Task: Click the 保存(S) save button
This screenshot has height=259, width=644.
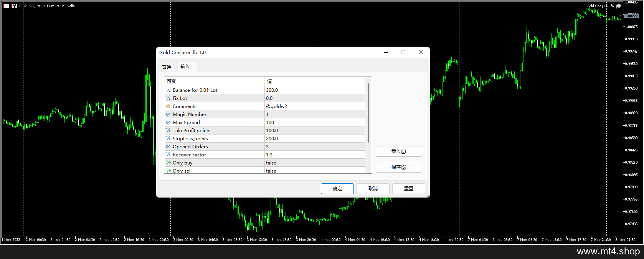Action: [399, 167]
